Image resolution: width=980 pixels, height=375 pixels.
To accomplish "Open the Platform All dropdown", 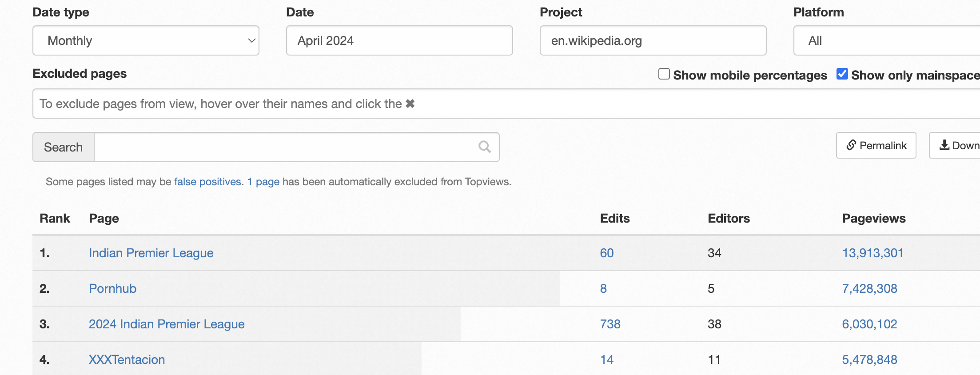I will 887,40.
